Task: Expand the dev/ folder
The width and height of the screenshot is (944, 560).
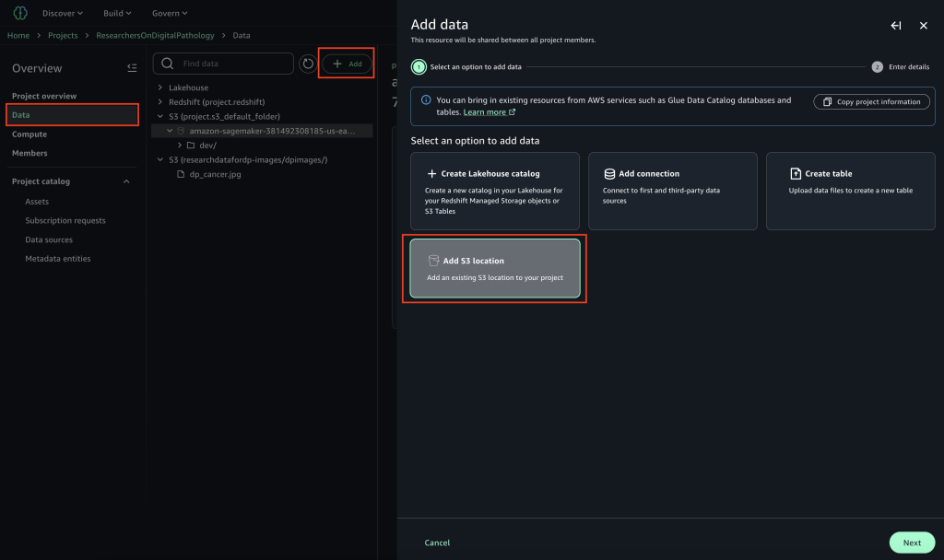Action: click(180, 146)
